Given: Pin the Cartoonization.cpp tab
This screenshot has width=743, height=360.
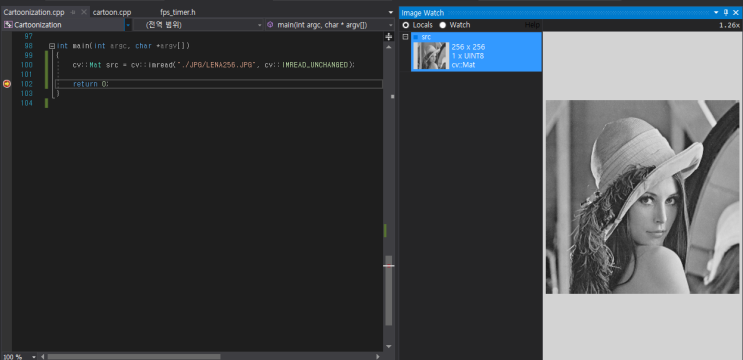Looking at the screenshot, I should tap(73, 12).
